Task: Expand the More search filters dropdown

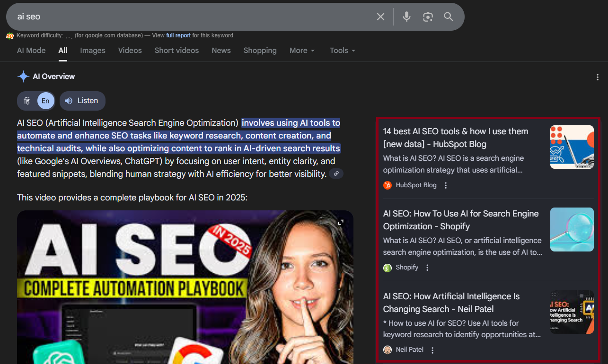Action: click(302, 51)
